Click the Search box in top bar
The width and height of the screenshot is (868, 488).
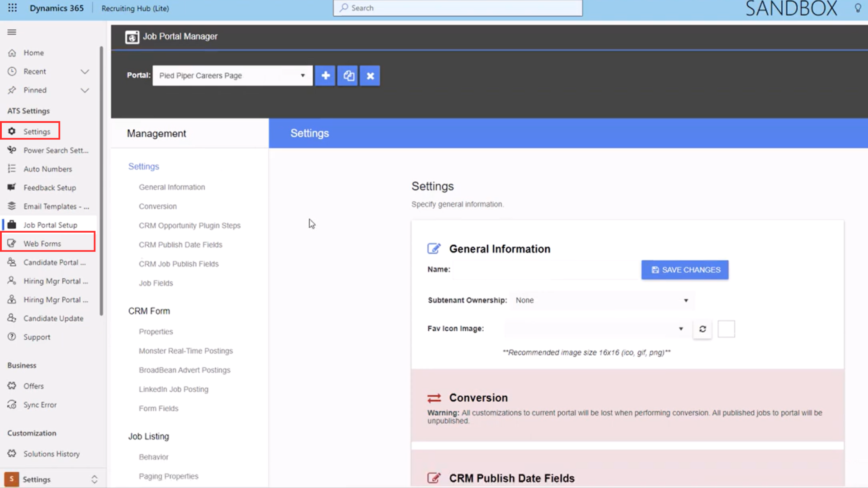pyautogui.click(x=458, y=8)
